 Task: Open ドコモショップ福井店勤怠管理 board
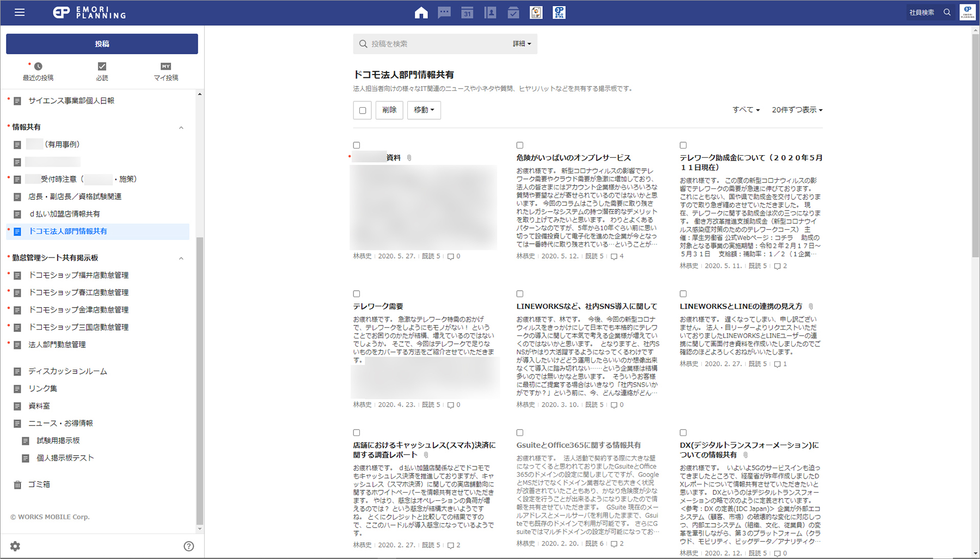[x=78, y=275]
